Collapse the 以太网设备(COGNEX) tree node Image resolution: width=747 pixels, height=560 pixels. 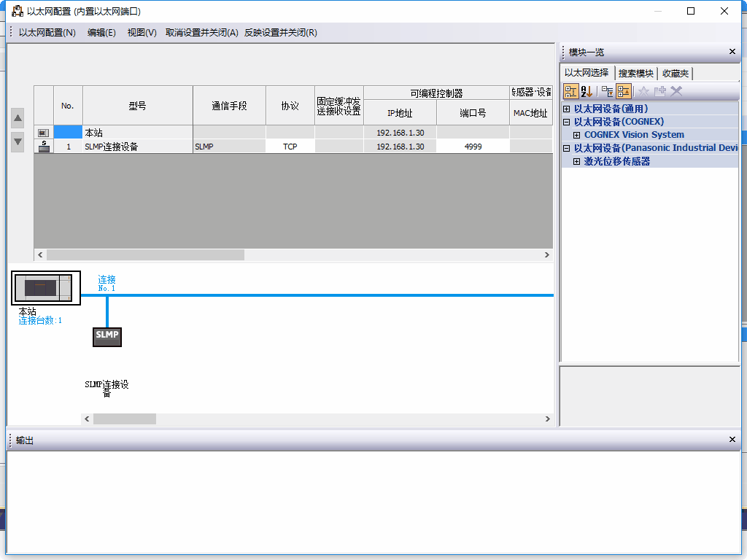[x=567, y=122]
